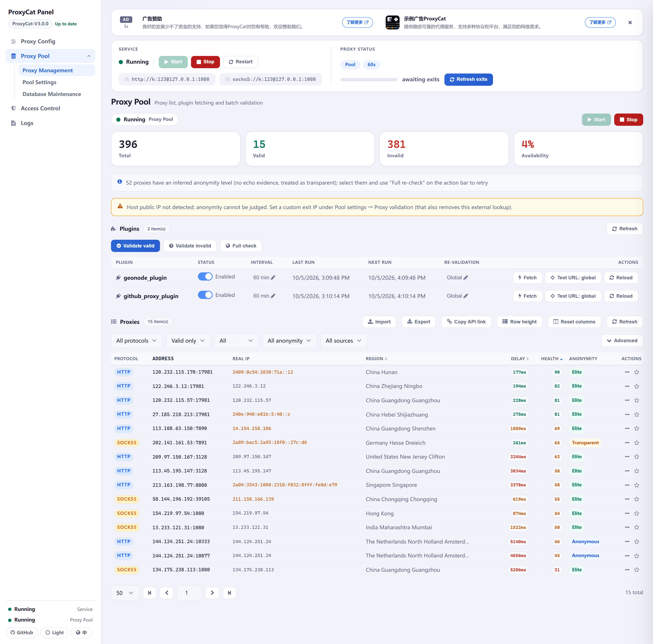Viewport: 653px width, 644px height.
Task: Click Copy API link button
Action: (x=466, y=322)
